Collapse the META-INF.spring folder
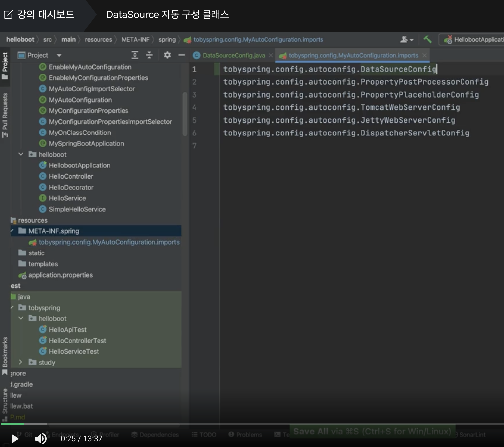Image resolution: width=504 pixels, height=447 pixels. click(12, 230)
